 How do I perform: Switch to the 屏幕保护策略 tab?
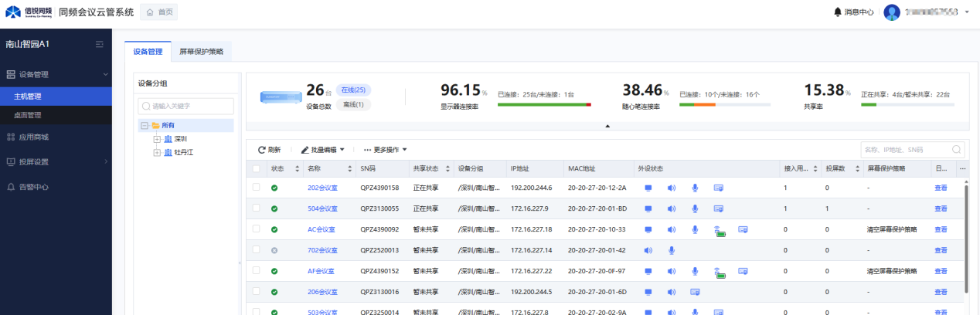coord(201,52)
